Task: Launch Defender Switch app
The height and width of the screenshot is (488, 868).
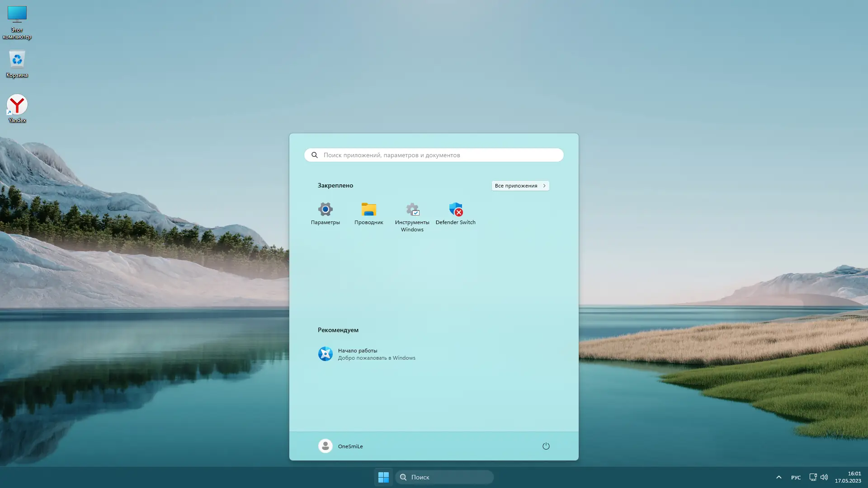Action: [455, 213]
